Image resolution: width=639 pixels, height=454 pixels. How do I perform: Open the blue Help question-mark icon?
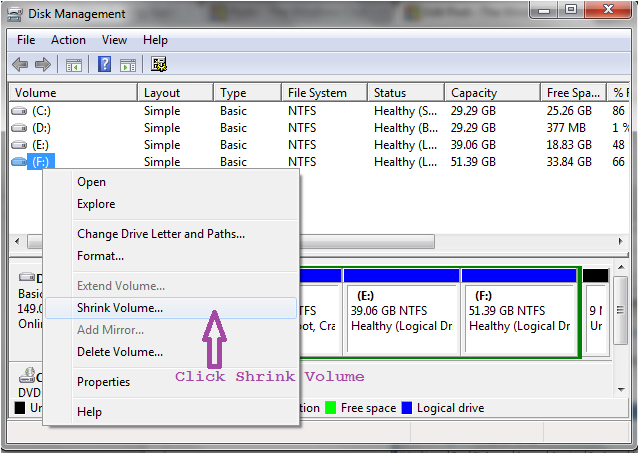point(105,64)
